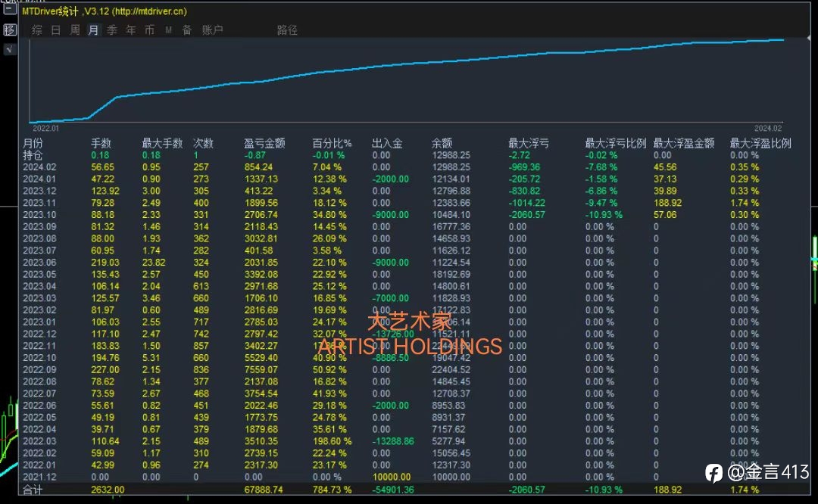Image resolution: width=818 pixels, height=504 pixels.
Task: Open the M tab
Action: 168,30
